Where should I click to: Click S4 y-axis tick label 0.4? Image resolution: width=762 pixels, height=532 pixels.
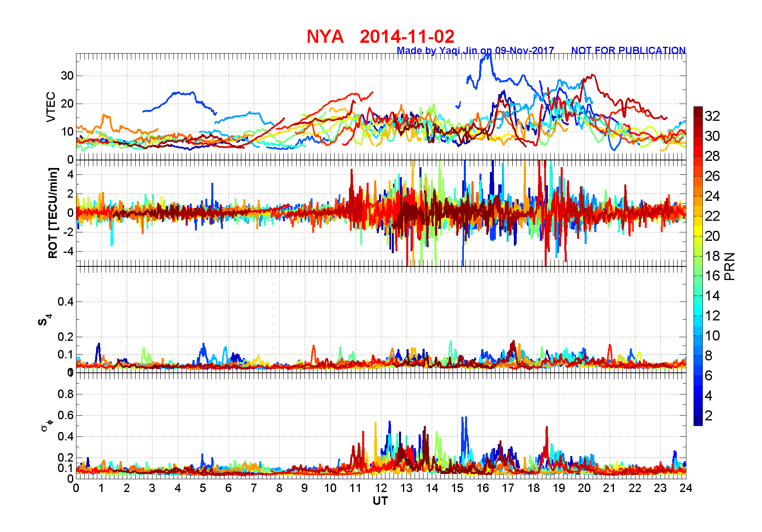66,302
